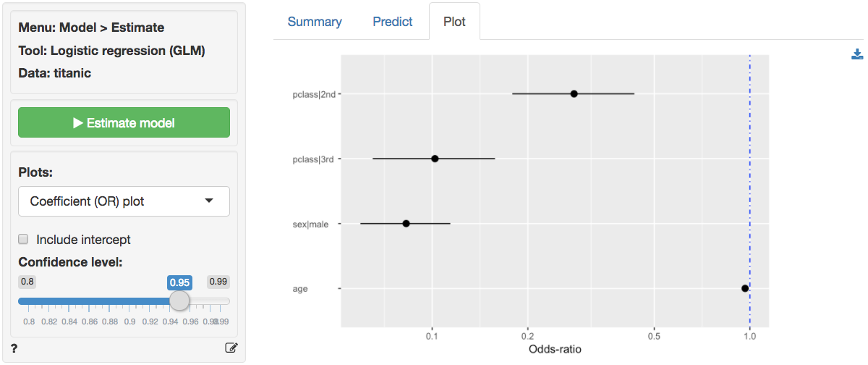This screenshot has width=868, height=365.
Task: Click the age odds-ratio point
Action: click(745, 288)
